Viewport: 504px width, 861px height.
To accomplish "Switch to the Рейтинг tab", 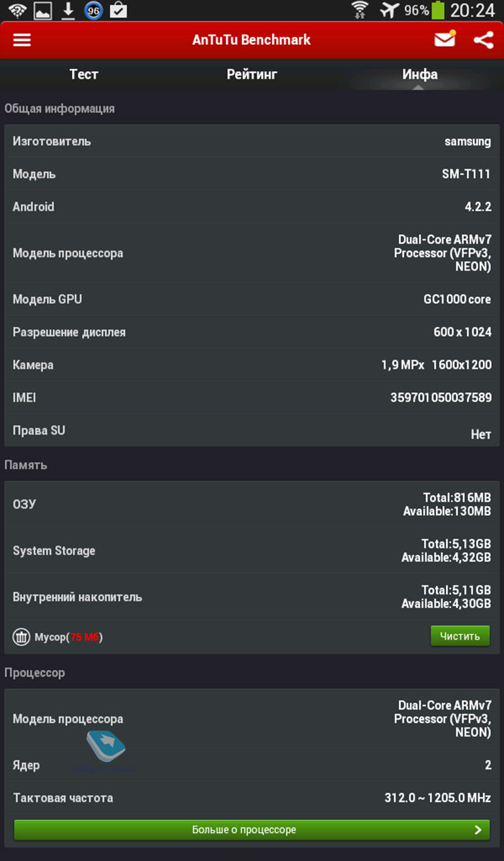I will pos(252,74).
